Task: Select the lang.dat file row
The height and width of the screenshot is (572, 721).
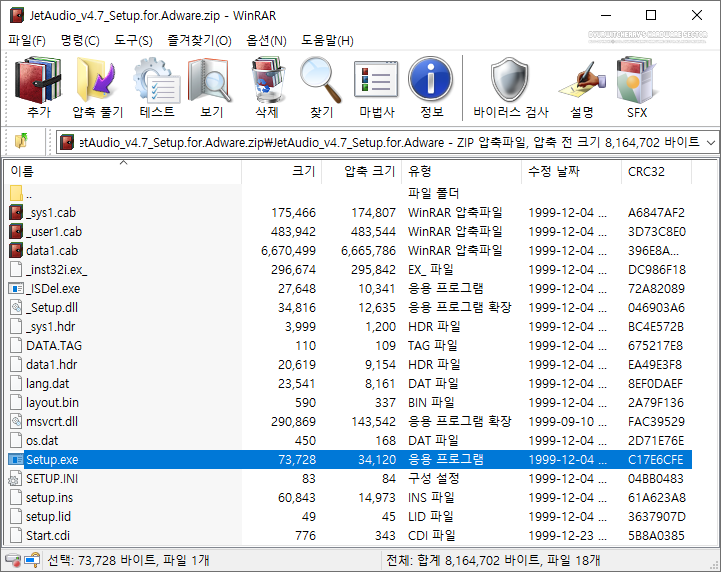Action: tap(348, 383)
